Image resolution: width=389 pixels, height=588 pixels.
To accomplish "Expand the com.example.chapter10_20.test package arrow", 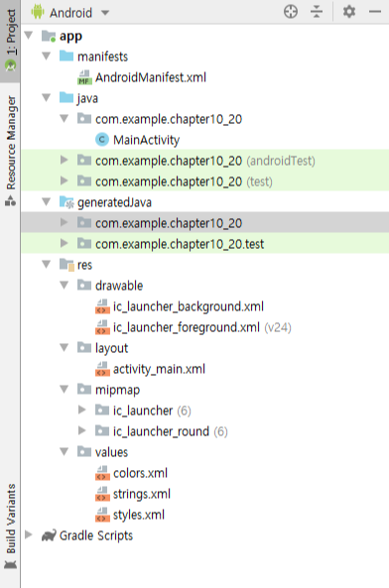I will (65, 244).
